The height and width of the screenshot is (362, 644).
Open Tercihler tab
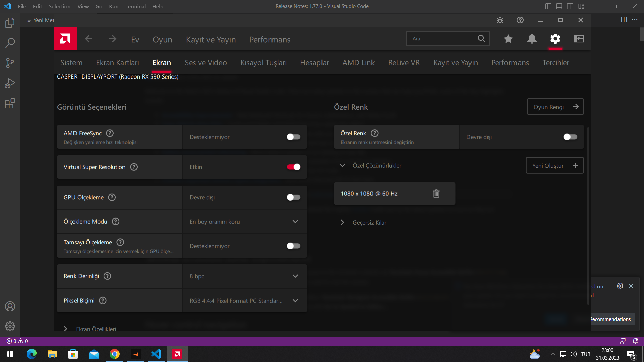(x=556, y=63)
